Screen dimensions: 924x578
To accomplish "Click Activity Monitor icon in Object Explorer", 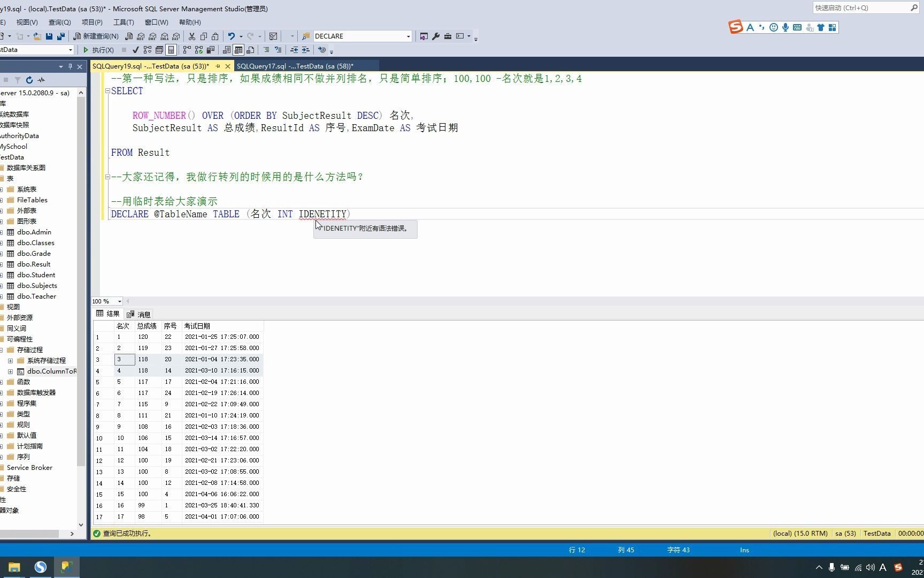I will (x=41, y=80).
